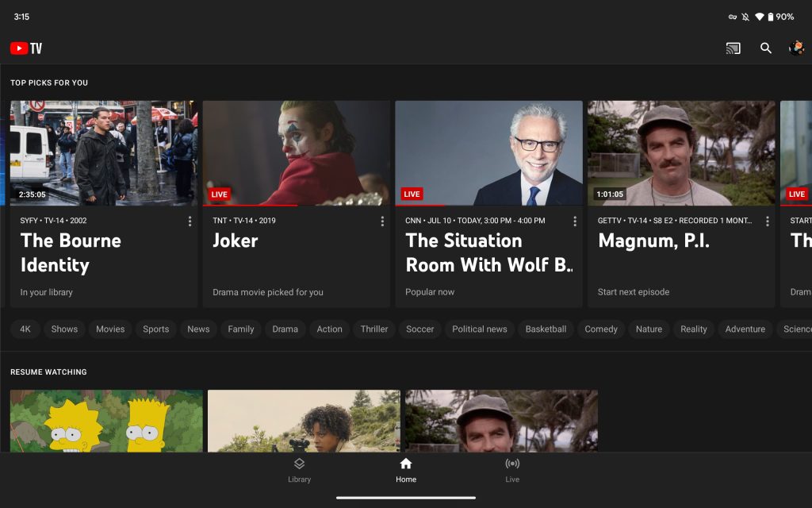
Task: Open more options for Magnum, P.I.
Action: pyautogui.click(x=767, y=221)
